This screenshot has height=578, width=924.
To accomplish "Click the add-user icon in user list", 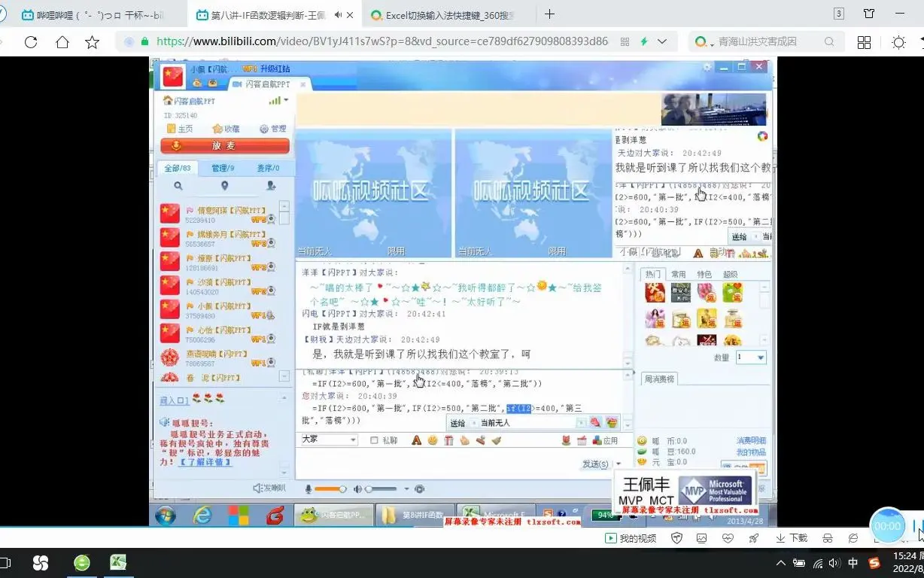I will 271,186.
